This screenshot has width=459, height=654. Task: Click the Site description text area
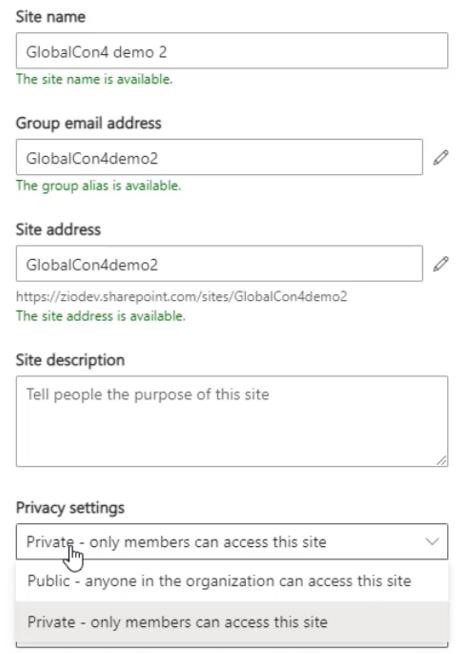(x=232, y=421)
